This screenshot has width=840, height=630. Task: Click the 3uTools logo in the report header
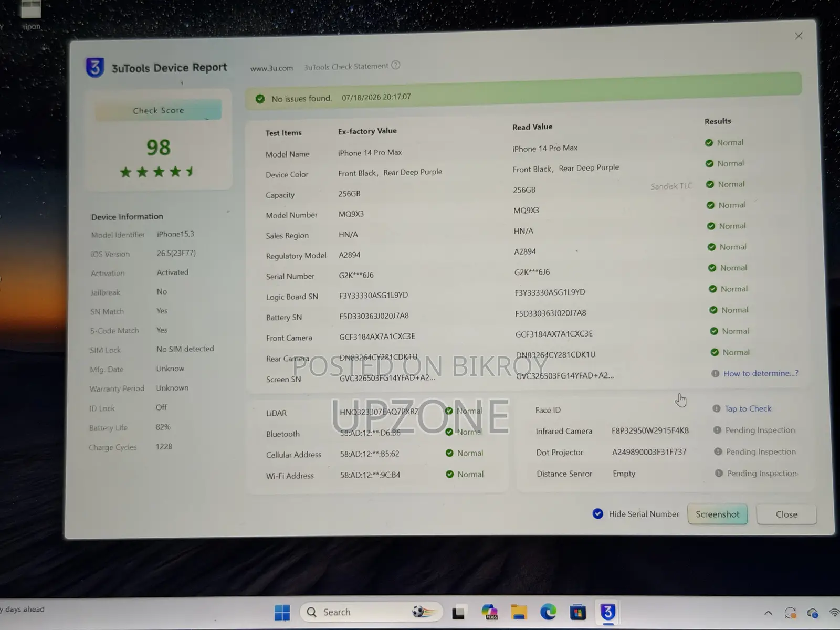[x=95, y=68]
